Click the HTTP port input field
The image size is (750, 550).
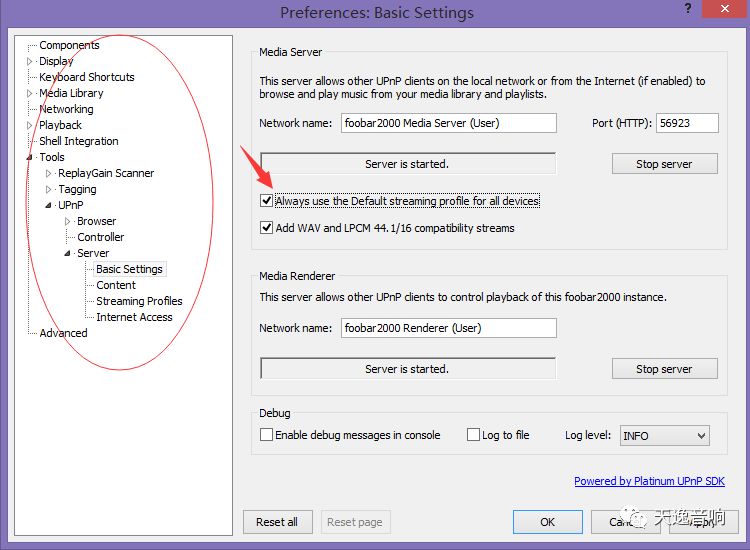pos(687,123)
